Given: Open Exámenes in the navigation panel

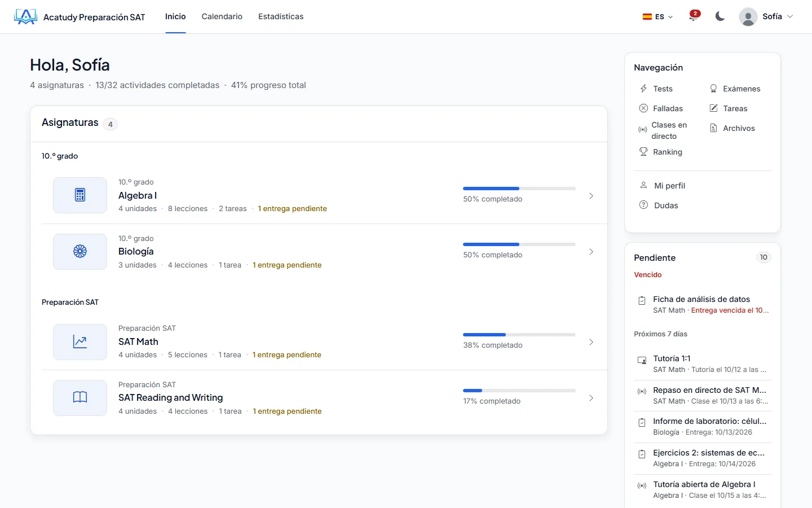Looking at the screenshot, I should 735,89.
